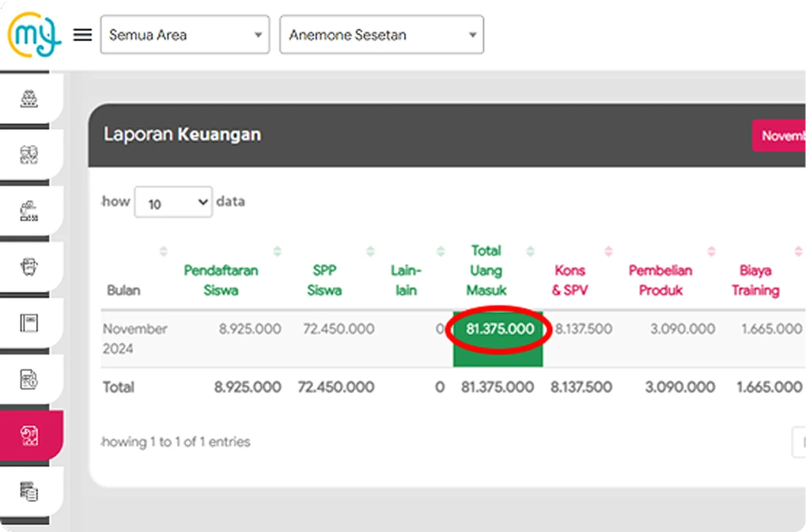Open the journal book icon in sidebar

[29, 323]
